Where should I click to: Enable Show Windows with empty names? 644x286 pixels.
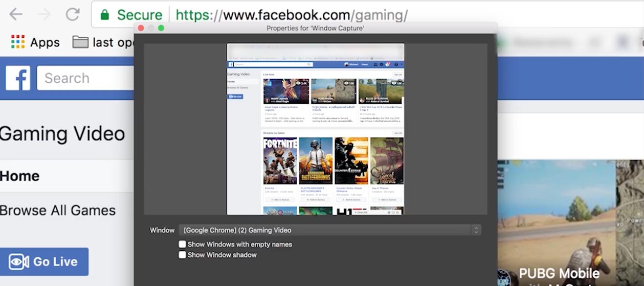click(182, 244)
